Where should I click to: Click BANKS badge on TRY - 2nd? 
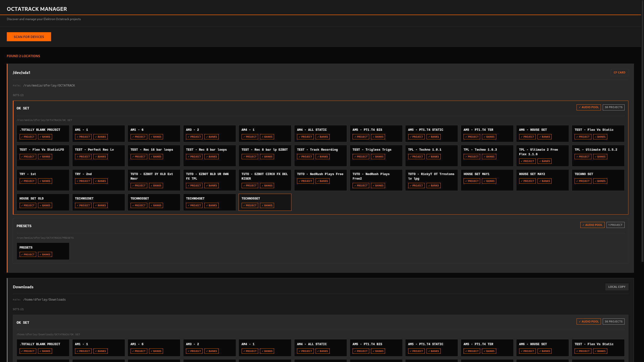[100, 181]
